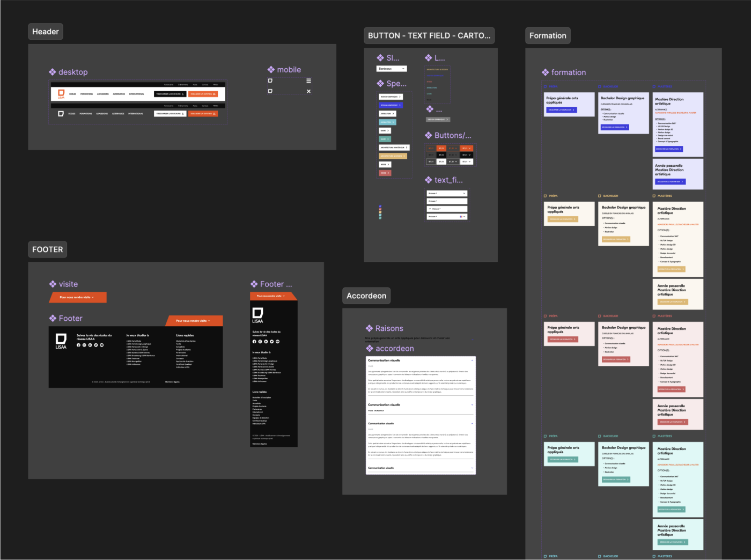Viewport: 751px width, 560px height.
Task: Click the Prépa générale arts appliqués blue card
Action: click(569, 104)
